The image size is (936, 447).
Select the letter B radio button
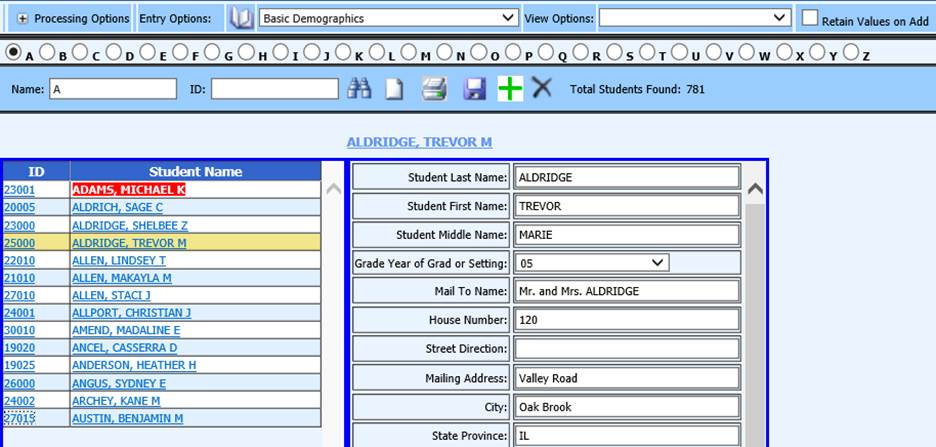(x=46, y=52)
